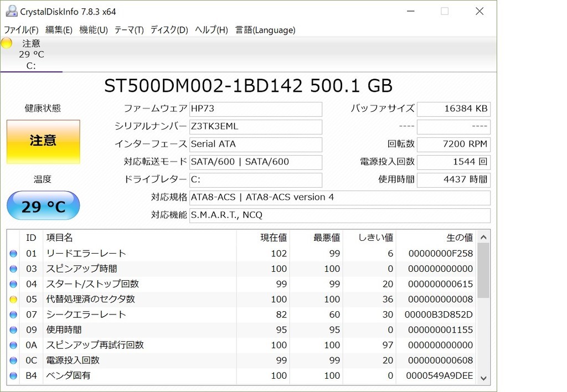Click the blue status dot for ID 0A
Image resolution: width=567 pixels, height=392 pixels.
[13, 345]
